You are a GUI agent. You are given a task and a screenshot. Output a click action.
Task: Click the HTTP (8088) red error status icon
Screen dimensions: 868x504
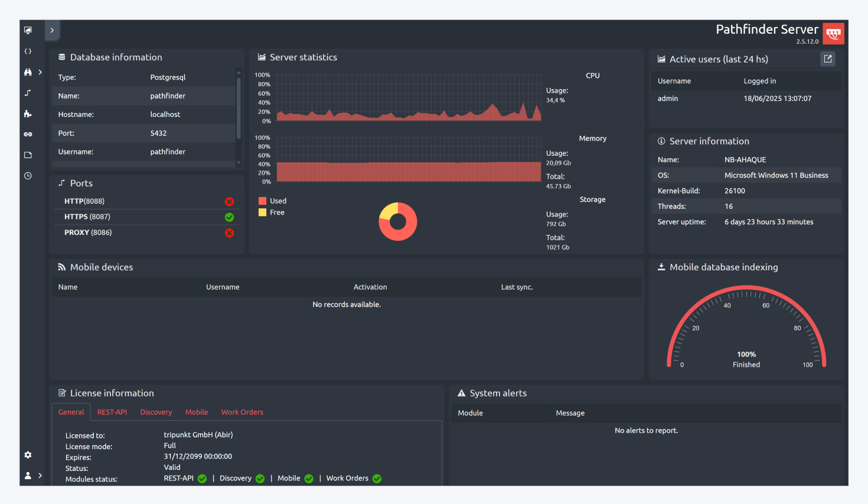[230, 202]
